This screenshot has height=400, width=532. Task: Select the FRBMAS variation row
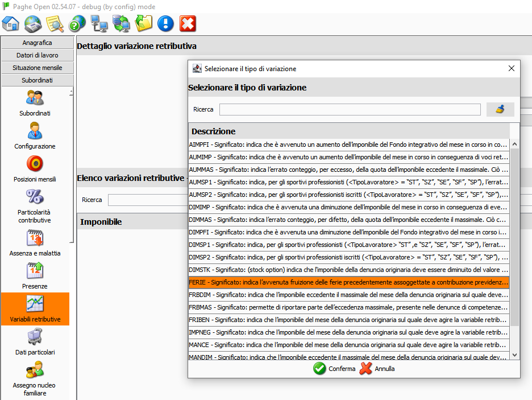click(x=349, y=308)
